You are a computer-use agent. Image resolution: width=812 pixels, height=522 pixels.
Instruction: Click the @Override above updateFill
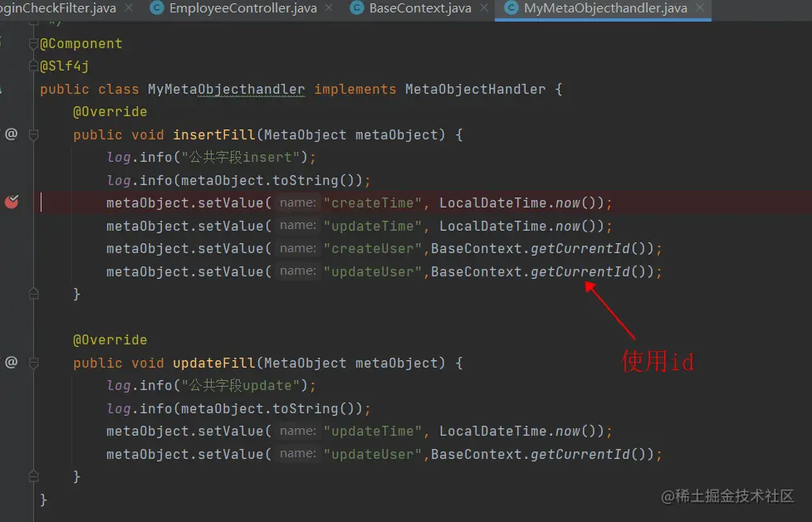[110, 340]
